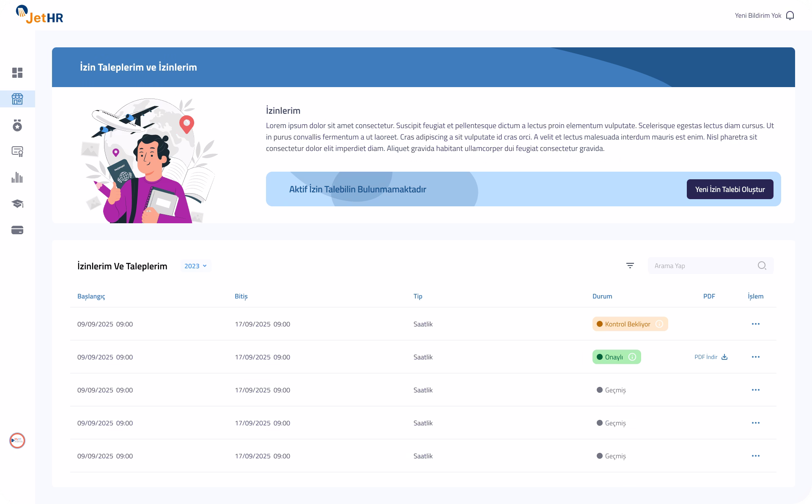Click the Durum column header
This screenshot has height=504, width=812.
(x=602, y=296)
